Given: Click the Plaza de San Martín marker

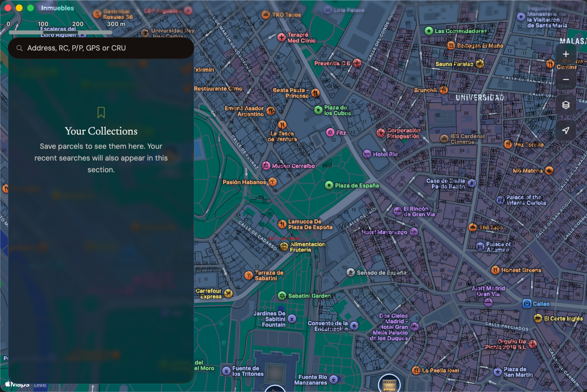Looking at the screenshot, I should [x=498, y=372].
